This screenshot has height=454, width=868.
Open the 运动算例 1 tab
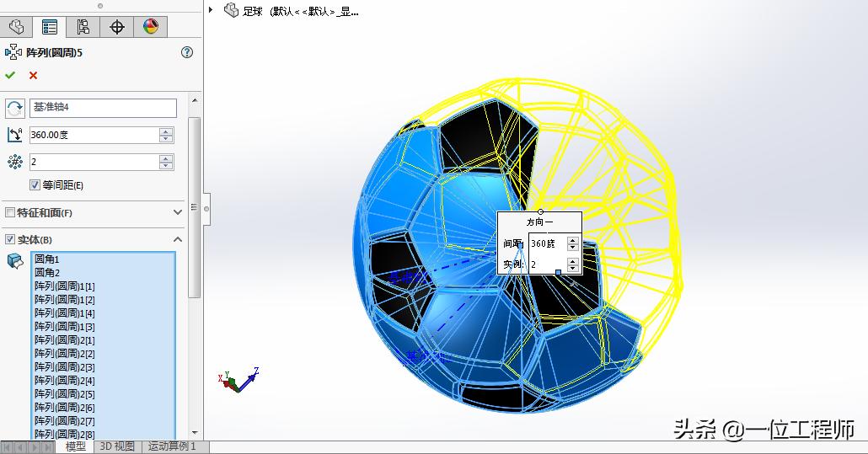[172, 446]
